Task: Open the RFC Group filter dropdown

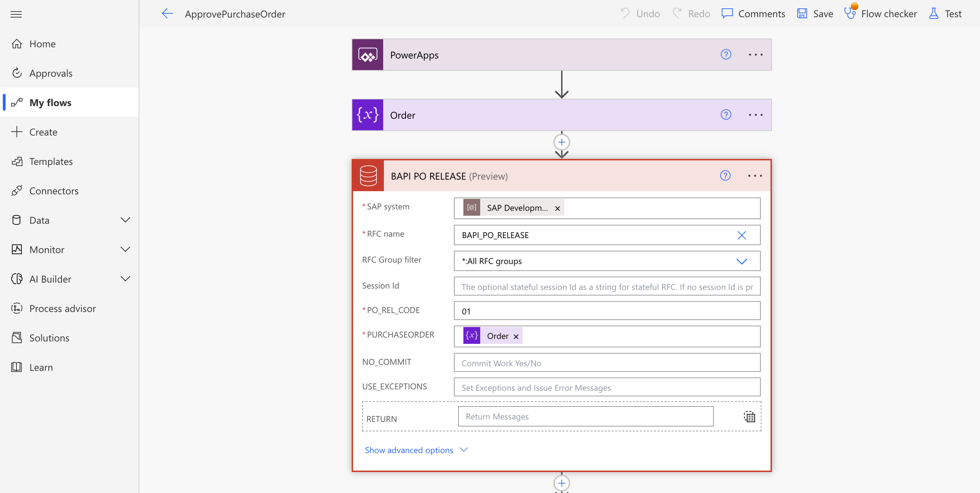Action: coord(741,261)
